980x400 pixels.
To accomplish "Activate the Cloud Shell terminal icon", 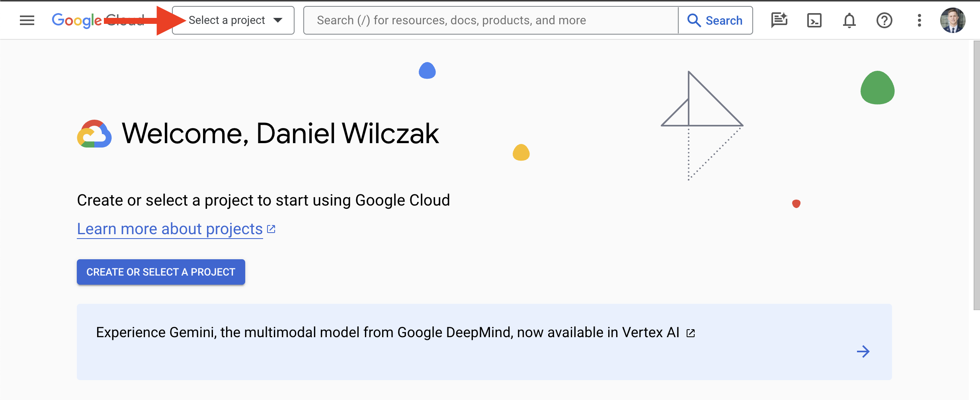I will (814, 20).
